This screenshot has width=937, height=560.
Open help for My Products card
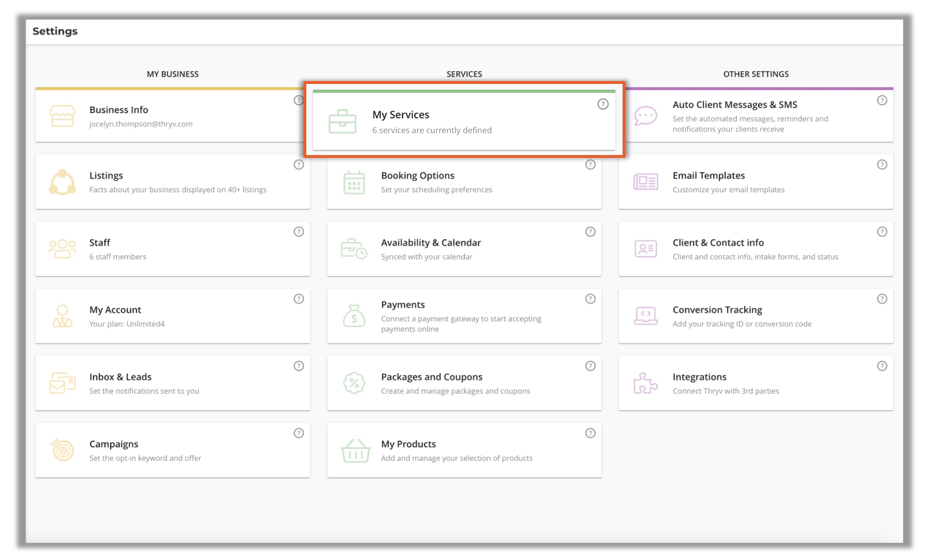click(x=591, y=433)
